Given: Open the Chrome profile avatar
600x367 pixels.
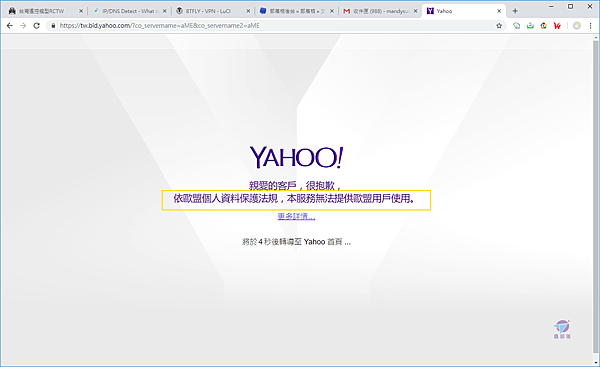Looking at the screenshot, I should click(x=577, y=26).
